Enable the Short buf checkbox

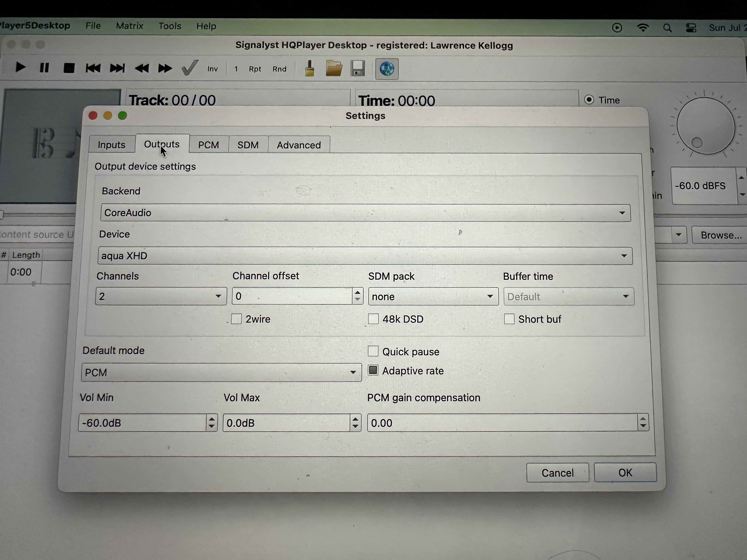pos(509,319)
